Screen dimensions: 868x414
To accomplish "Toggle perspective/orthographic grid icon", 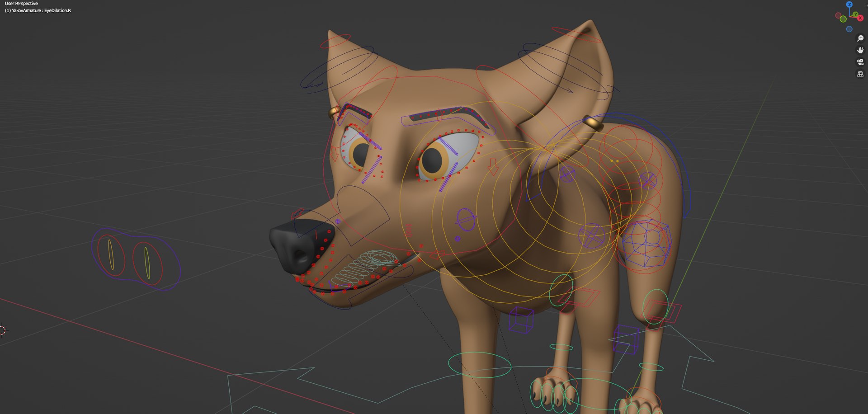I will pyautogui.click(x=860, y=74).
